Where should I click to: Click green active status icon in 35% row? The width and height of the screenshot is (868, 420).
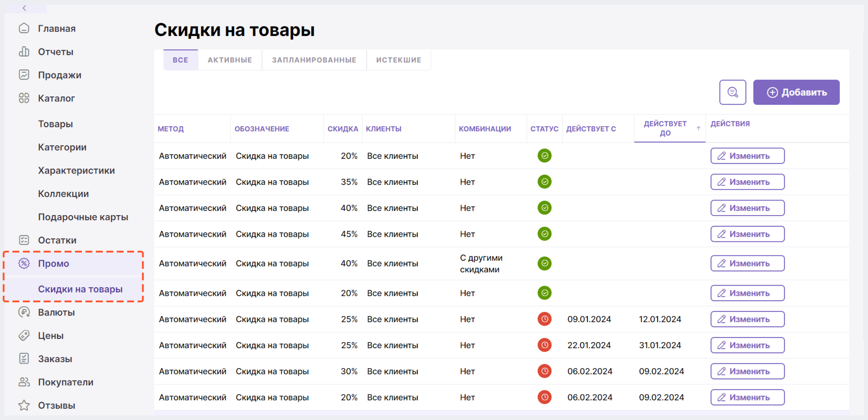544,182
